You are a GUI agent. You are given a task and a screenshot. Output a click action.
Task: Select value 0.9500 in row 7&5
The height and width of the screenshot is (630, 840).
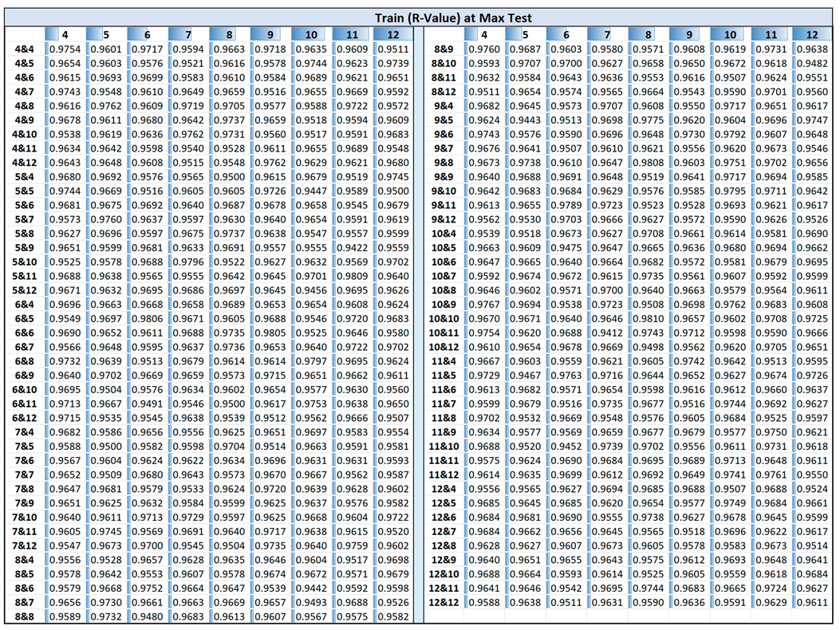coord(106,447)
